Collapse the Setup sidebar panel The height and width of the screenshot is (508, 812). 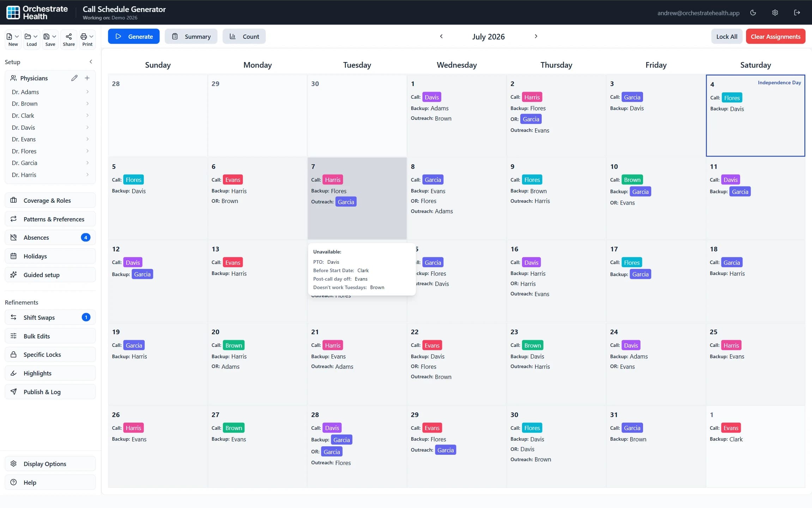tap(91, 62)
